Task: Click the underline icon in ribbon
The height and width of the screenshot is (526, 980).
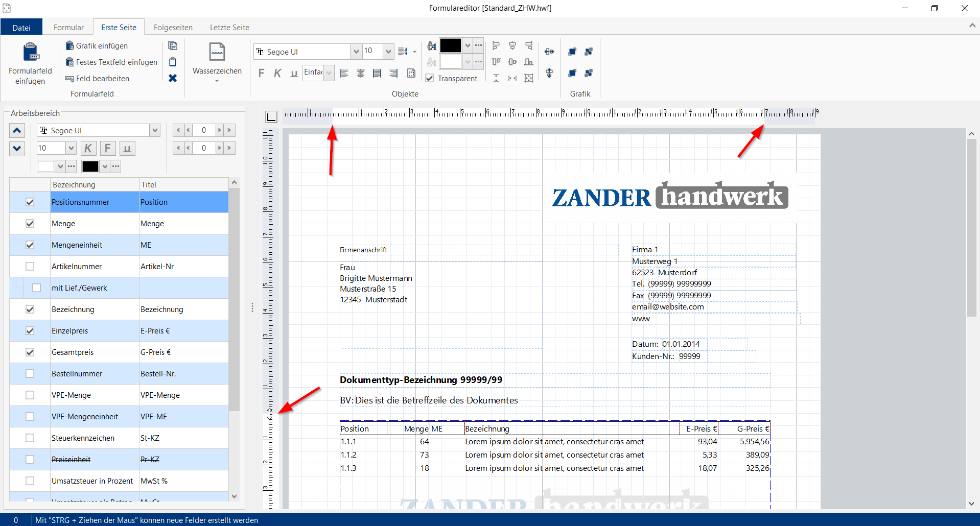Action: tap(294, 73)
